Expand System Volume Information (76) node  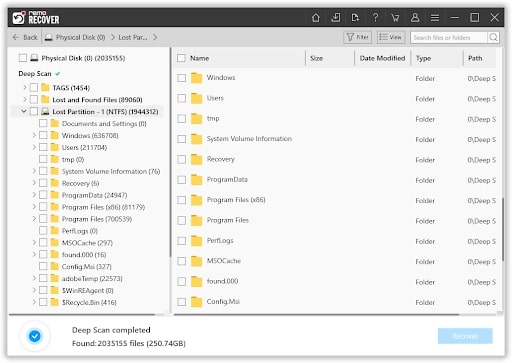click(34, 171)
